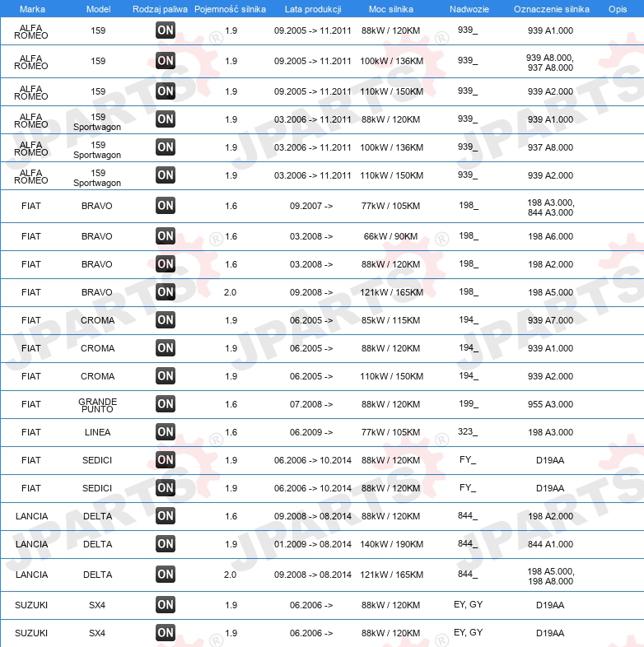Click the Rodzaj paliwa column header
The width and height of the screenshot is (644, 647).
coord(160,9)
